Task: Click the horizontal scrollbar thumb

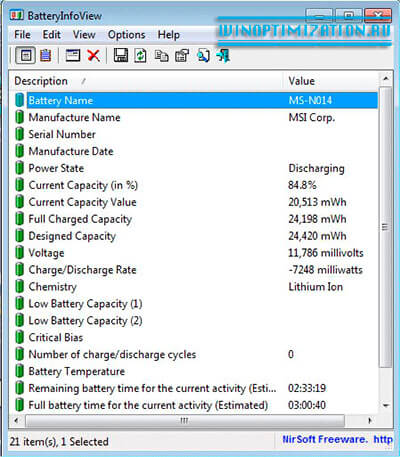Action: coord(185,420)
